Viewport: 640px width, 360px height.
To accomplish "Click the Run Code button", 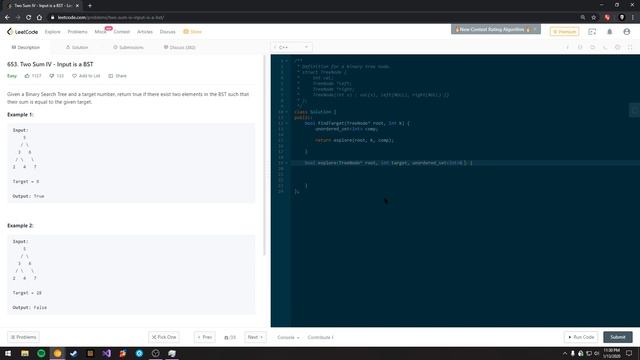I will tap(581, 337).
